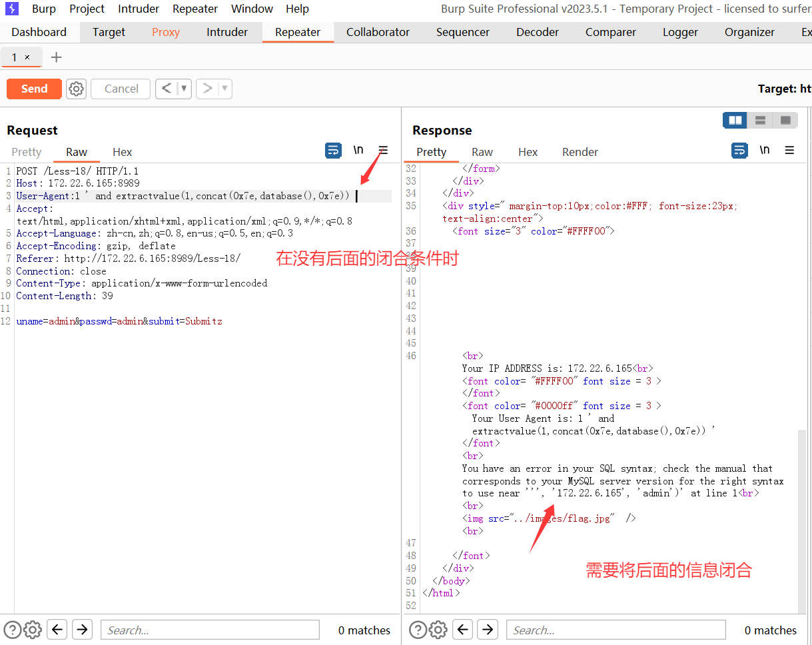
Task: Select Response Pretty view tab
Action: pyautogui.click(x=431, y=152)
